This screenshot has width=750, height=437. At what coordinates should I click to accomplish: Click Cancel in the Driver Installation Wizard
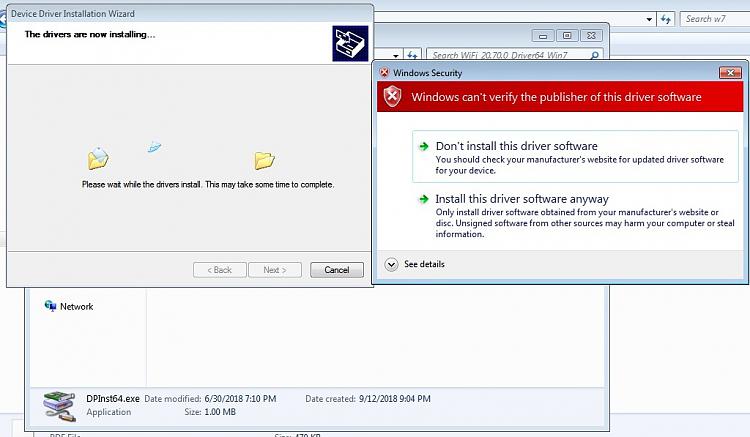pyautogui.click(x=337, y=270)
